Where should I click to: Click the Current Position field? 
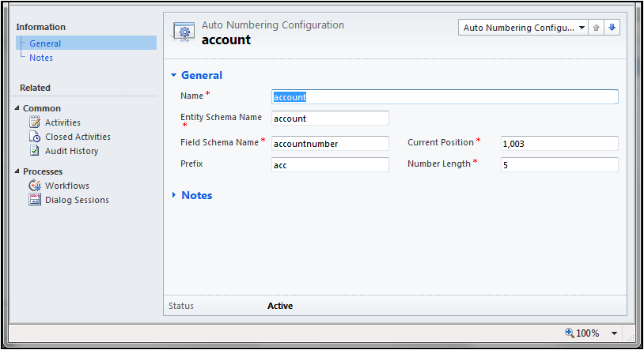point(559,144)
